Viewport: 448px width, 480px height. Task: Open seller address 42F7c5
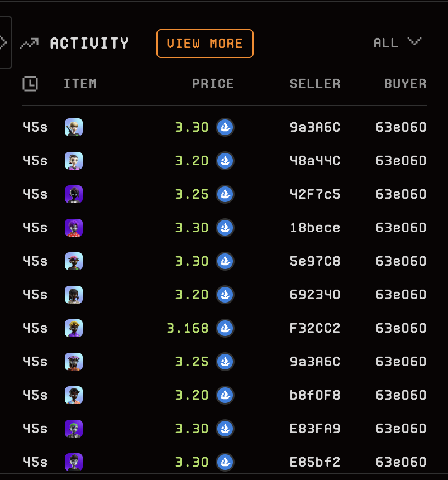[x=315, y=194]
